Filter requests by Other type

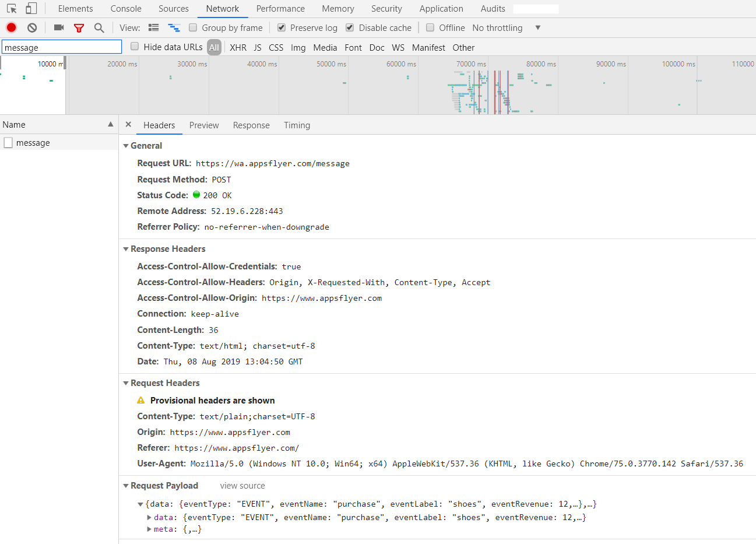pos(463,47)
